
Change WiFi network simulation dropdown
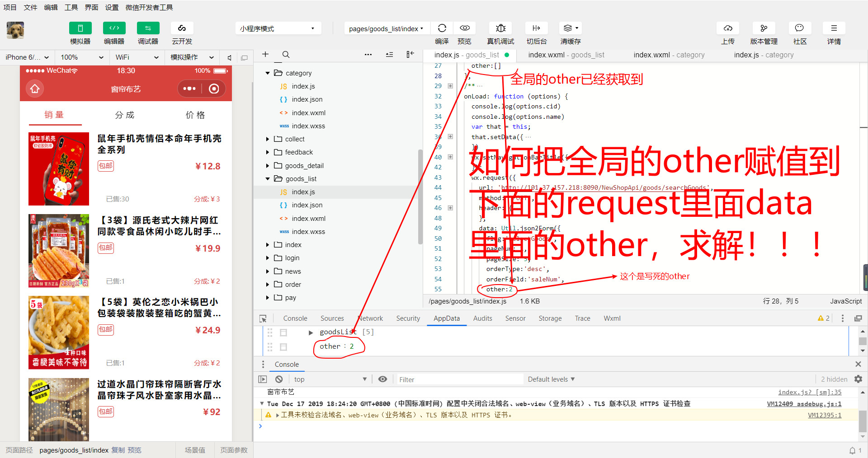[137, 57]
